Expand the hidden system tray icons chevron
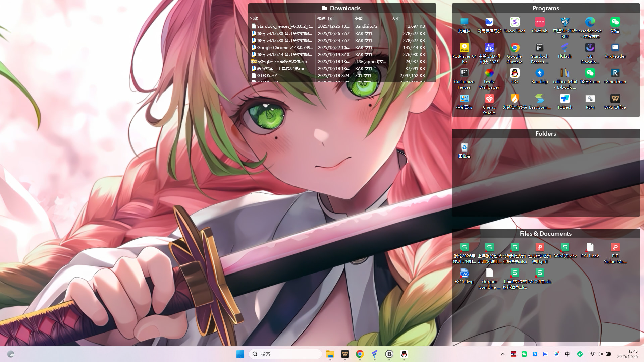 click(502, 354)
